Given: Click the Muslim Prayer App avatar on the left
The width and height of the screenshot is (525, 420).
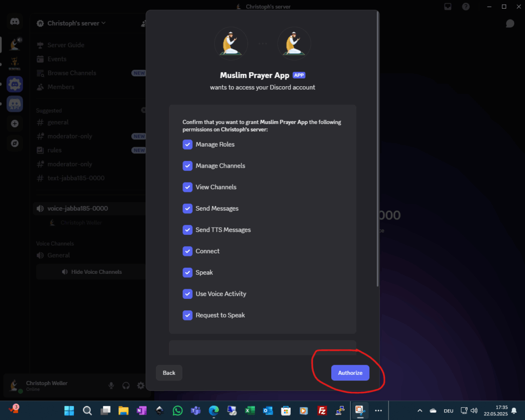Looking at the screenshot, I should coord(231,44).
